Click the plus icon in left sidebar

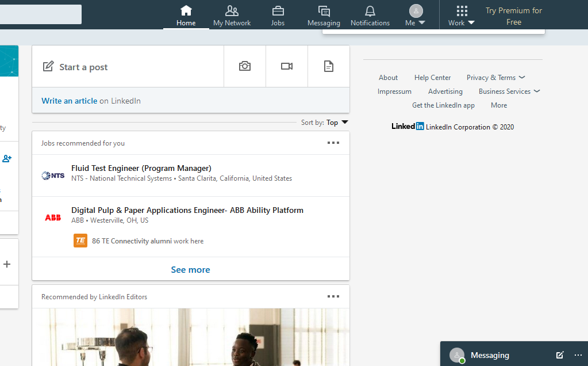7,264
